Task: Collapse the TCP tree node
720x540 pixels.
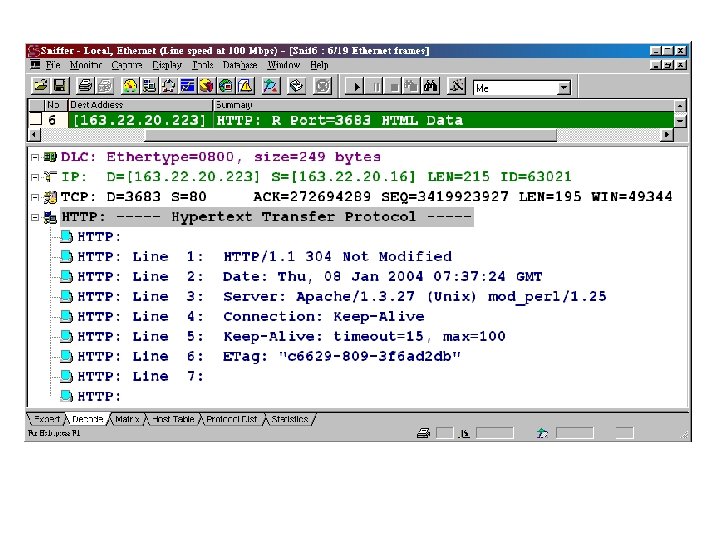Action: coord(35,197)
